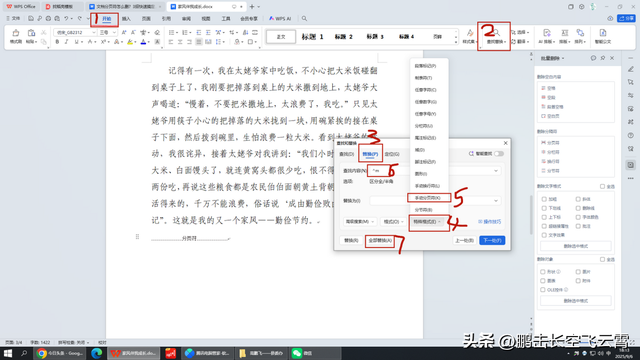Click the Replace button in dialog

(351, 240)
